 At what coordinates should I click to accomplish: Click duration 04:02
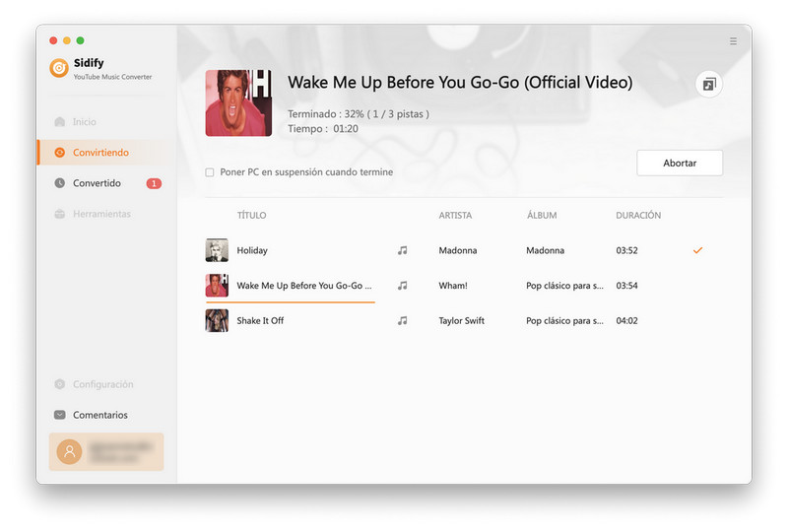626,321
